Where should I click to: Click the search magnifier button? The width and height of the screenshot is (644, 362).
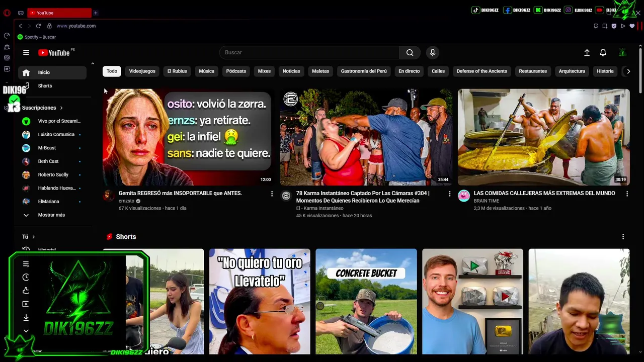pyautogui.click(x=410, y=52)
